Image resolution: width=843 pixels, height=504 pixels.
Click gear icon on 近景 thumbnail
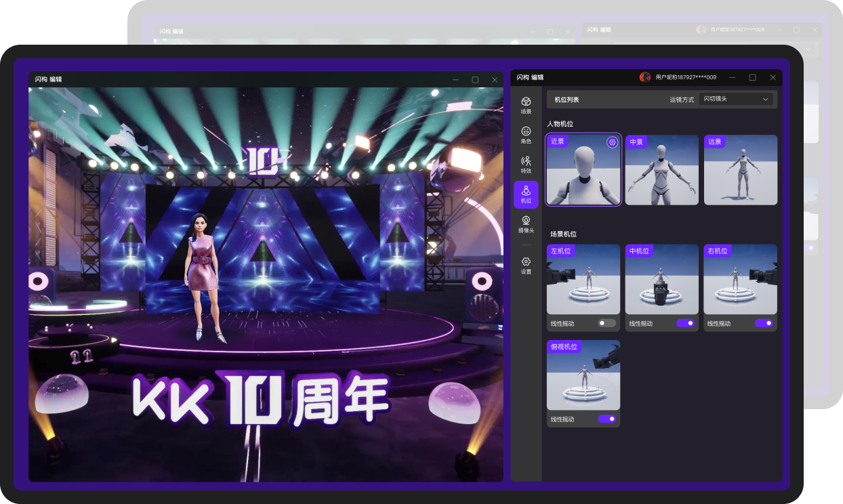coord(612,142)
